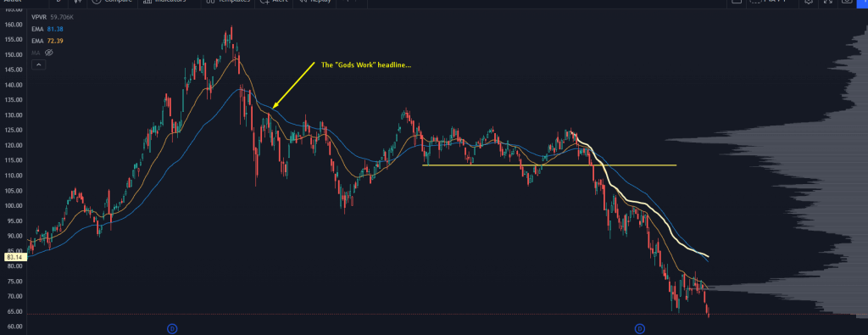Click the 100.00 price scale label

pos(14,206)
